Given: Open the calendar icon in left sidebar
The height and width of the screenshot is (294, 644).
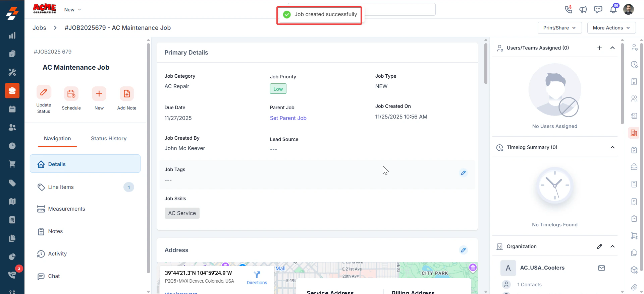Looking at the screenshot, I should (12, 109).
